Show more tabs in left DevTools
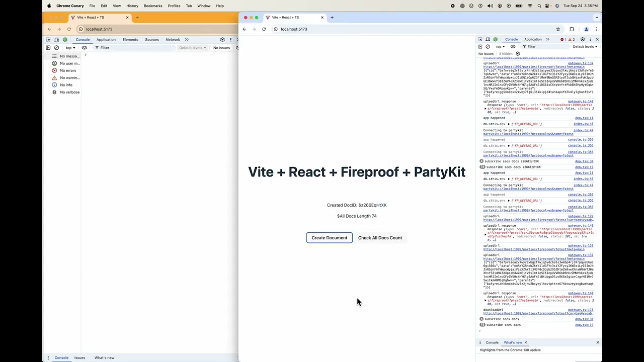Viewport: 644px width, 362px height. [x=187, y=40]
